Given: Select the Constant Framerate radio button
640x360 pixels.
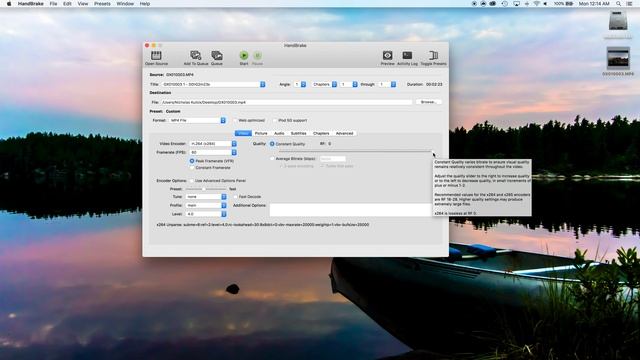Looking at the screenshot, I should [192, 168].
